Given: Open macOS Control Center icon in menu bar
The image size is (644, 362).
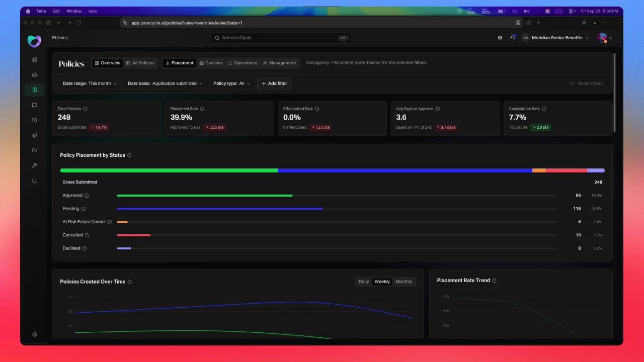Looking at the screenshot, I should click(x=572, y=11).
